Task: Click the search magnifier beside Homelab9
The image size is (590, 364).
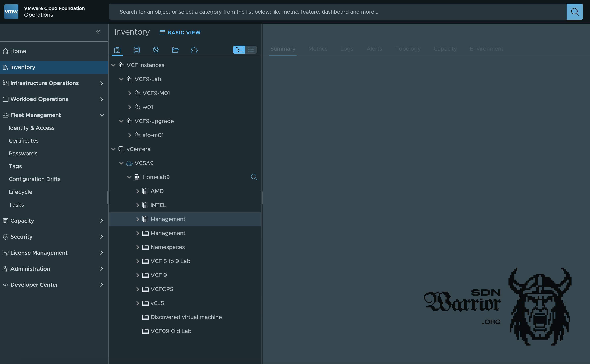Action: [254, 177]
